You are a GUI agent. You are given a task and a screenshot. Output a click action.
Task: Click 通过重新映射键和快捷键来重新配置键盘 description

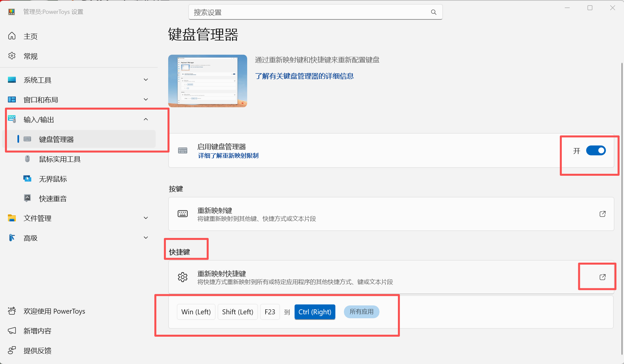(317, 60)
